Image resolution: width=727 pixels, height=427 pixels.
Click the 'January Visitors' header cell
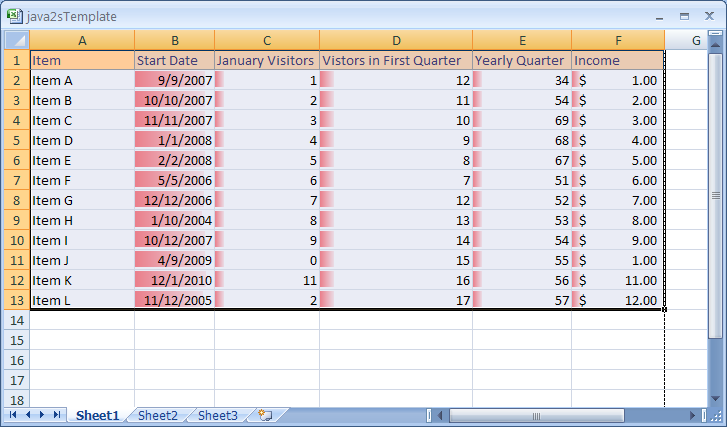pos(267,60)
